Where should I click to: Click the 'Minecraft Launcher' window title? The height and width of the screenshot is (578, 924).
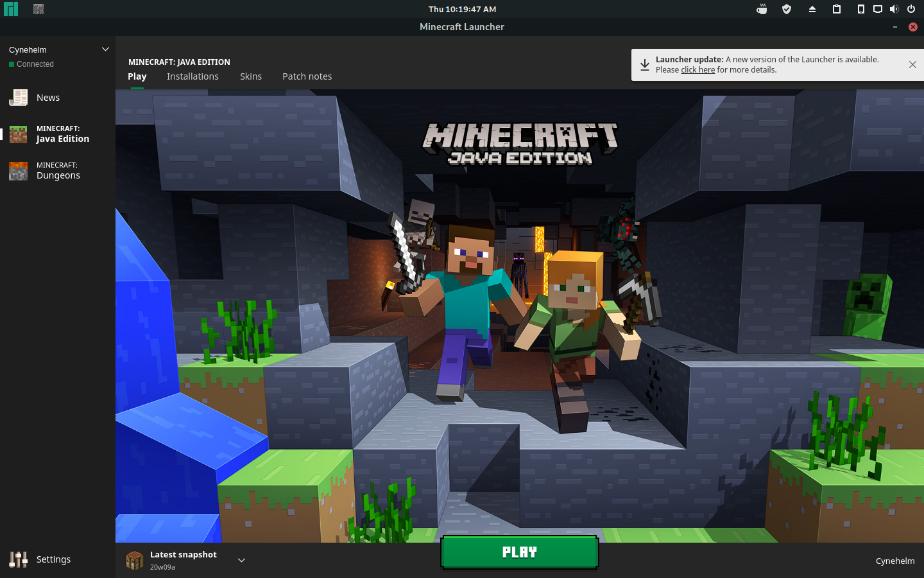(462, 27)
